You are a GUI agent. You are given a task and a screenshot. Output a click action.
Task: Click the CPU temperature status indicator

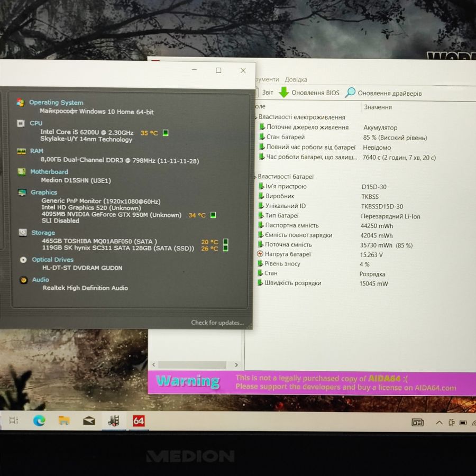click(x=166, y=133)
